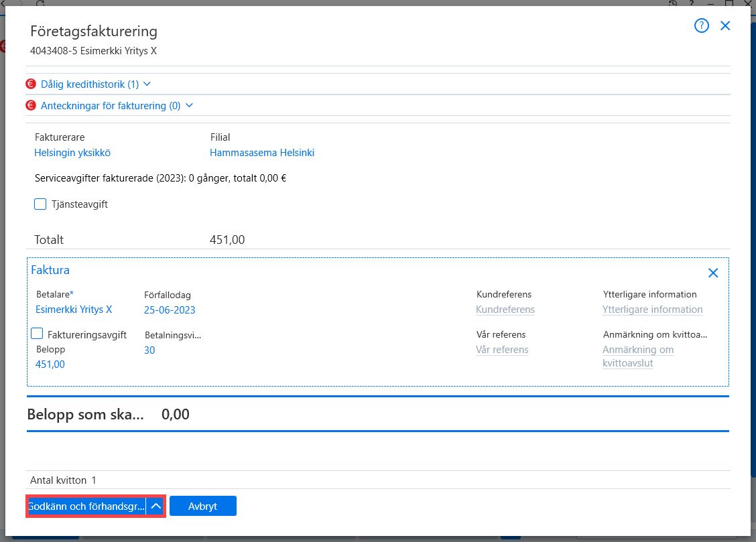Tick the Faktureringsavgift checkbox

[x=37, y=334]
